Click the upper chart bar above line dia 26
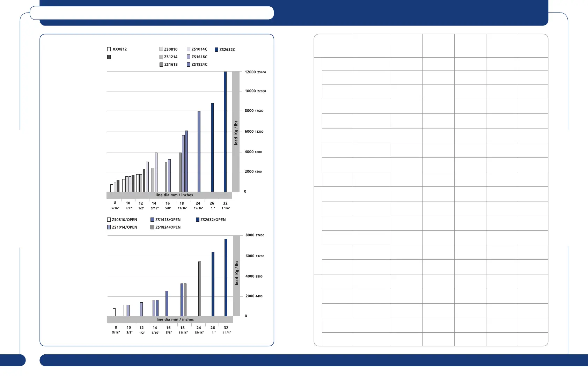 click(212, 147)
